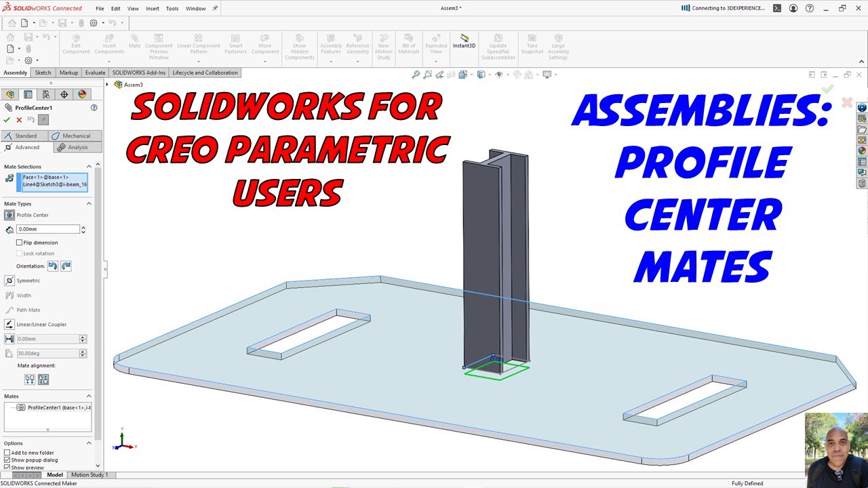Click the Zoom to Area icon
868x488 pixels.
click(428, 75)
